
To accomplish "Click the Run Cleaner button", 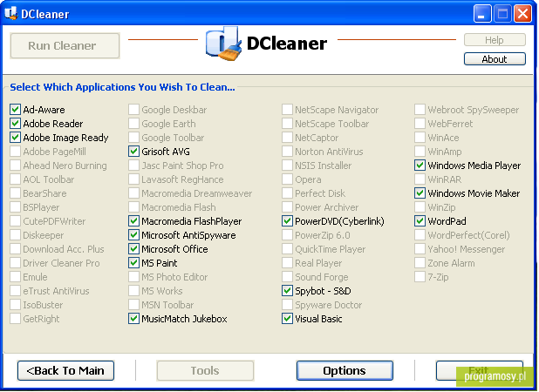I will [x=65, y=45].
